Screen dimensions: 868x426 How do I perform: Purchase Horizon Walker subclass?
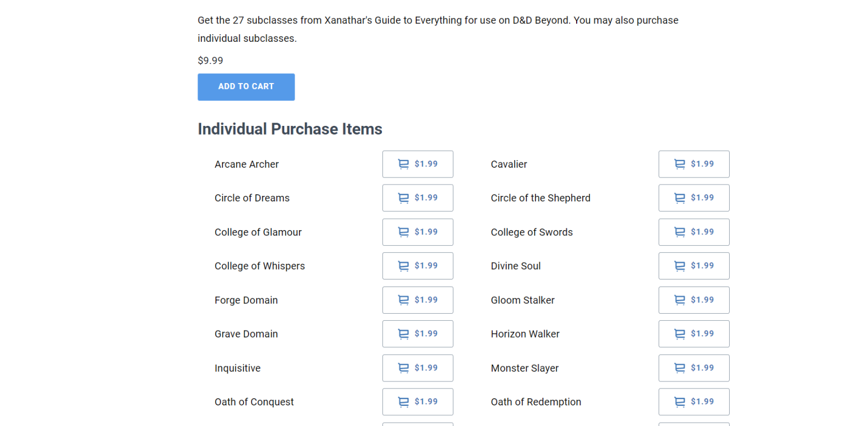click(x=693, y=334)
